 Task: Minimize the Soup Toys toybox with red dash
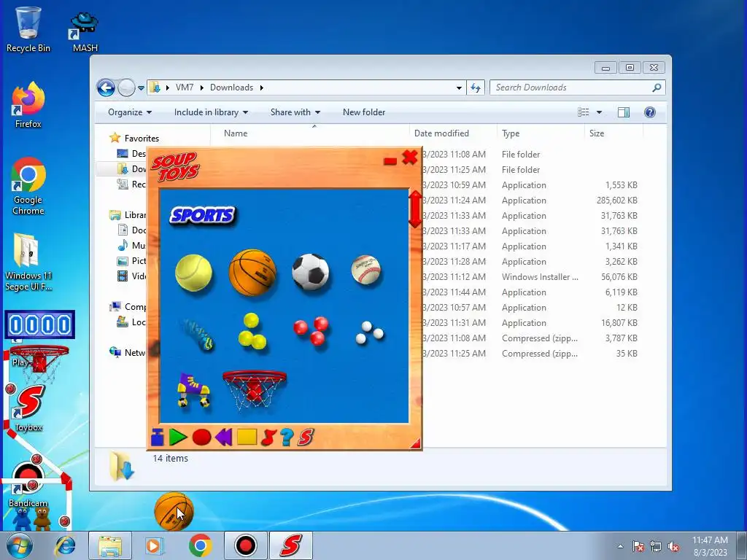pos(390,161)
